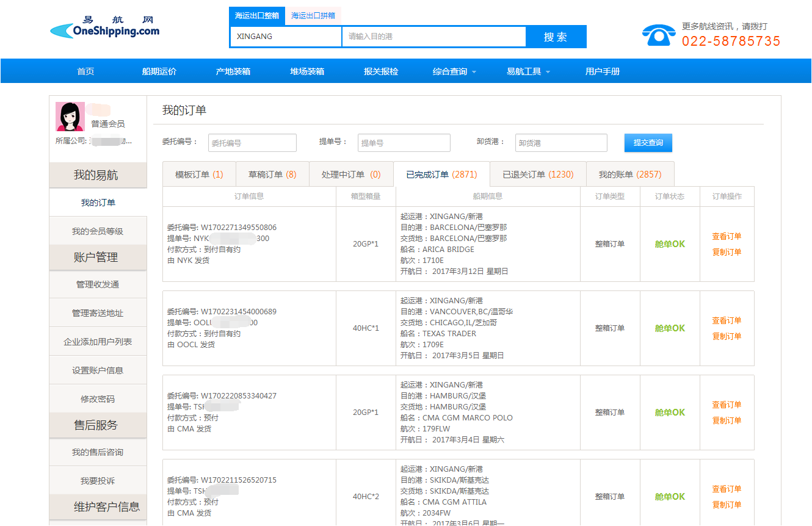The image size is (812, 526).
Task: Click the 售后服务 sidebar header
Action: pos(98,425)
